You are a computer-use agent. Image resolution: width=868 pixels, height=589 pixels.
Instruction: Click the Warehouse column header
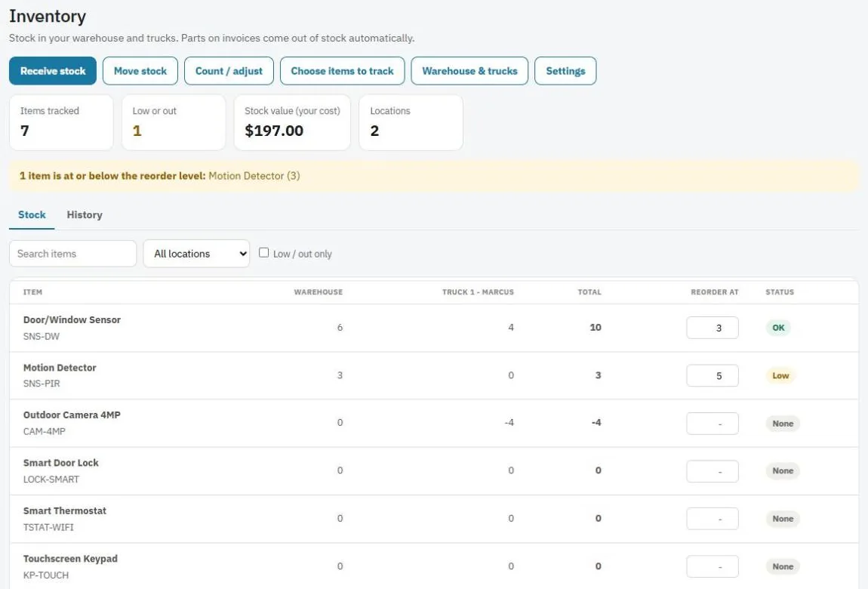[319, 291]
